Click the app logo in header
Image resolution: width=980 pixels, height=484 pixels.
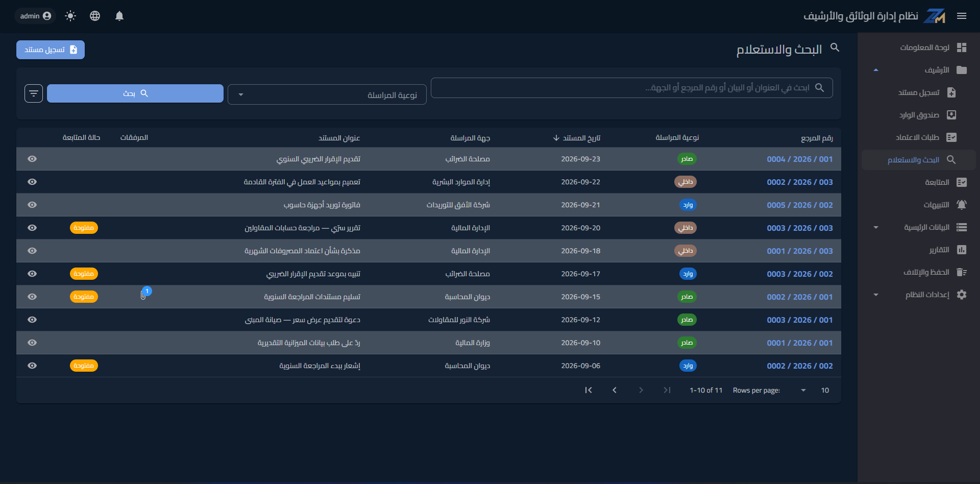tap(935, 16)
